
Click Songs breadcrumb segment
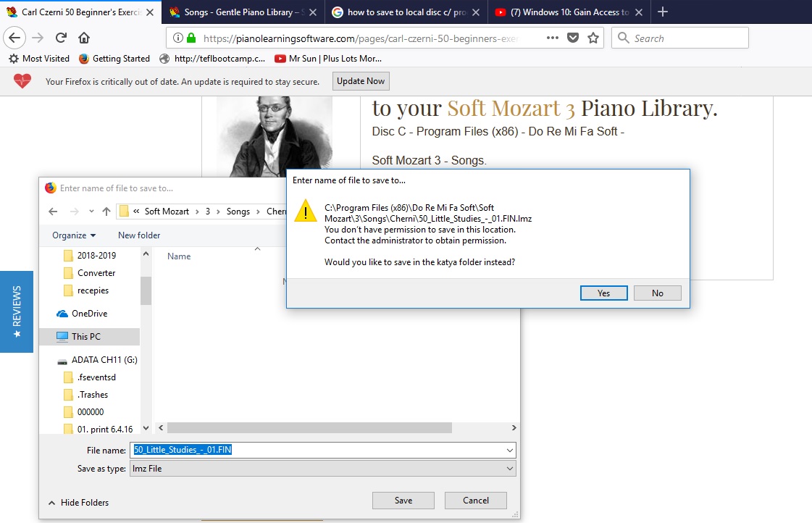(x=238, y=212)
